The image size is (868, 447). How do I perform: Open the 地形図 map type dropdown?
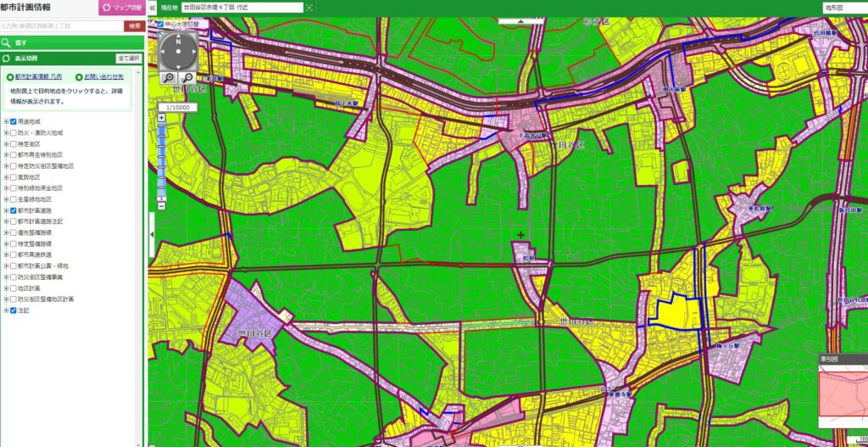(x=844, y=8)
